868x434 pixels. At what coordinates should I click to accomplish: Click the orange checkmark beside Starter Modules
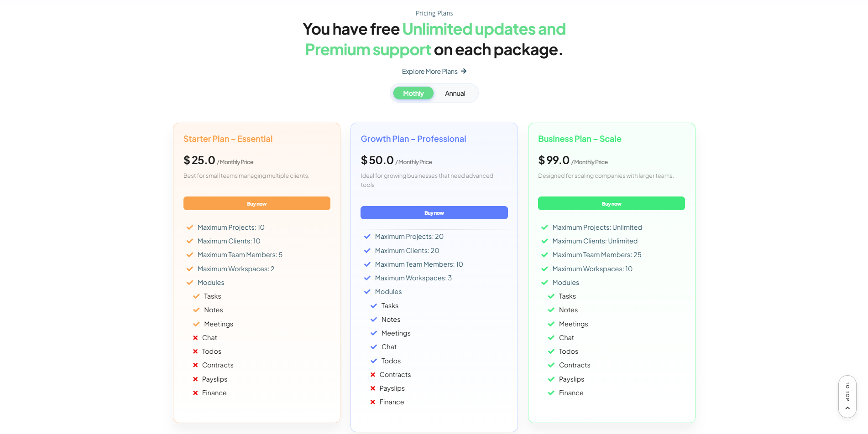[190, 283]
